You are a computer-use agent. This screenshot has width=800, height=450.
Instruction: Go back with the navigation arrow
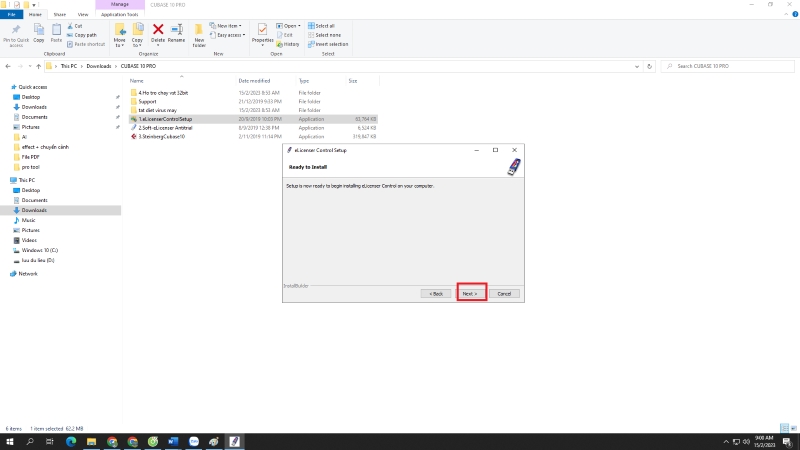point(8,66)
